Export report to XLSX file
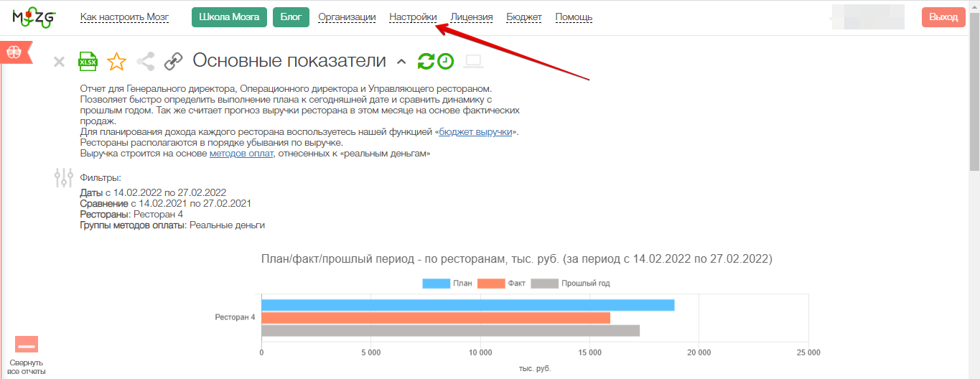Screen dimensions: 980x379 click(x=88, y=62)
